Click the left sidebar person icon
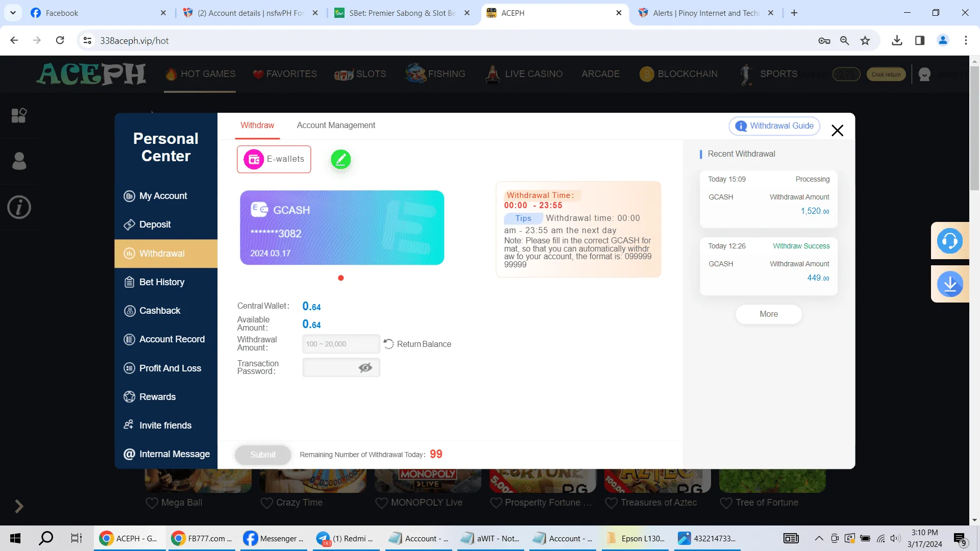The height and width of the screenshot is (551, 980). tap(19, 161)
